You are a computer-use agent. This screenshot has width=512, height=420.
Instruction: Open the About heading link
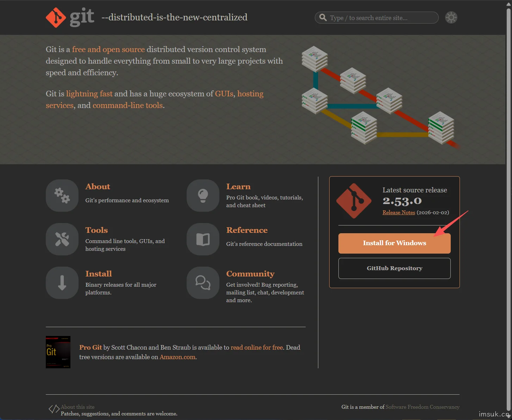(98, 186)
